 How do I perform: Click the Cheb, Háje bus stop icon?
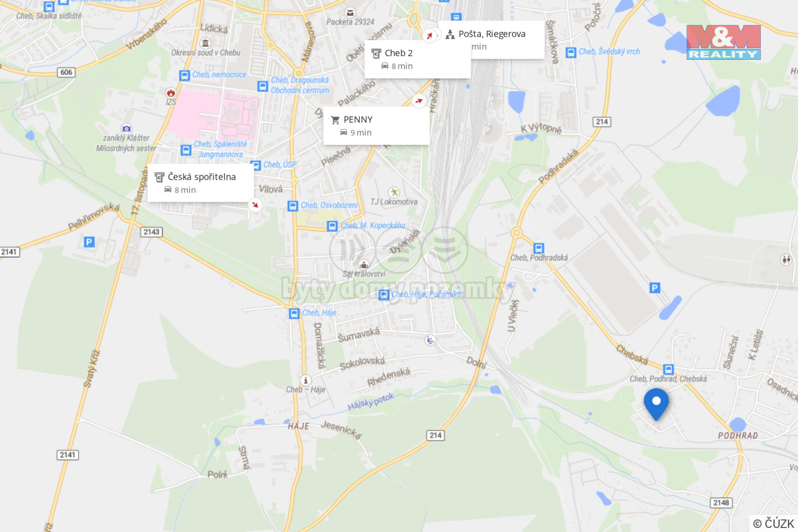(294, 314)
